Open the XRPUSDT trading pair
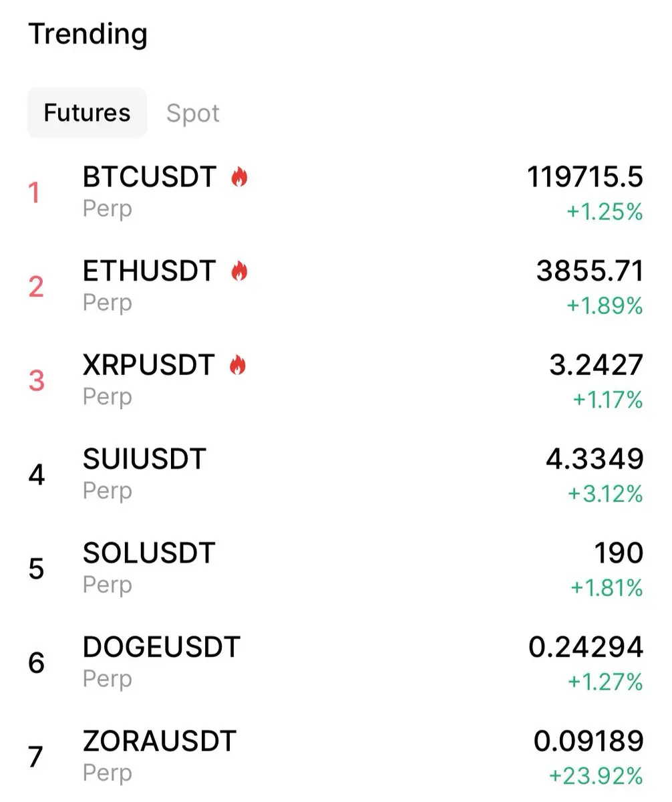This screenshot has height=802, width=672. [x=336, y=381]
